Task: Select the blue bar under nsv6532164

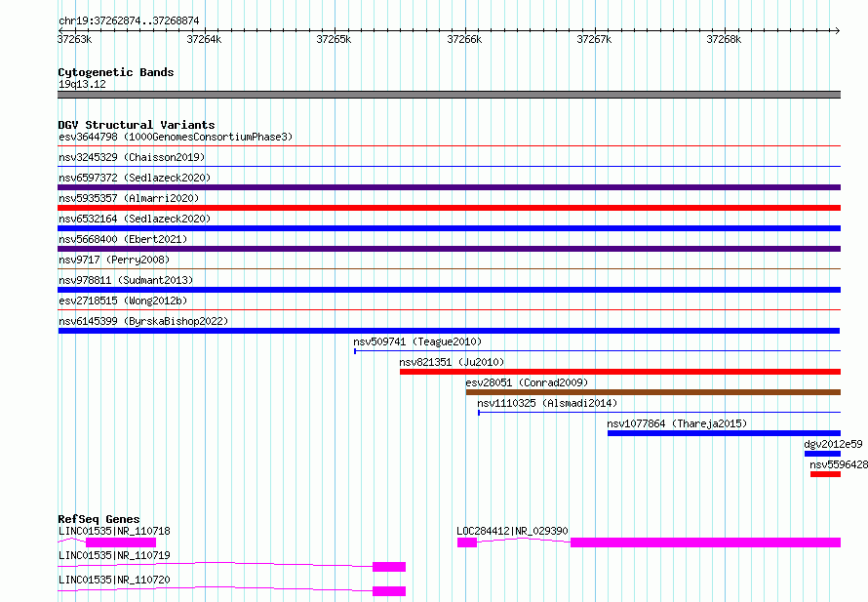Action: coord(449,228)
